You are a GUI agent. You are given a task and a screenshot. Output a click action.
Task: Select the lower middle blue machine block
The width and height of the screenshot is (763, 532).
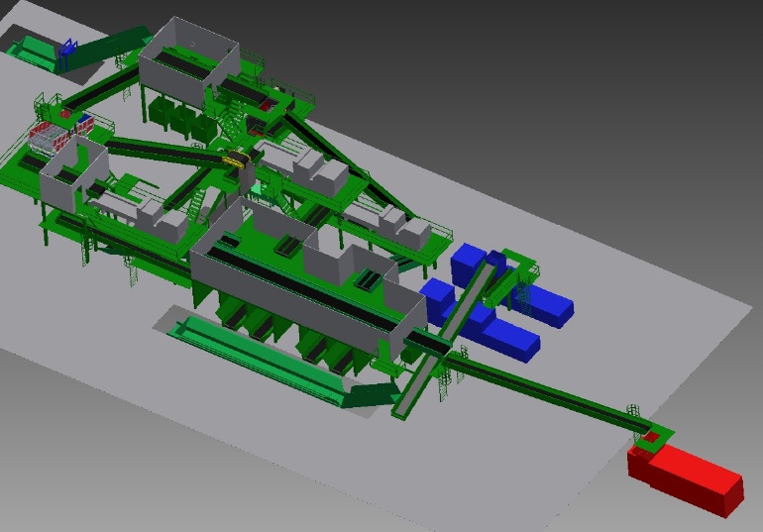(506, 336)
